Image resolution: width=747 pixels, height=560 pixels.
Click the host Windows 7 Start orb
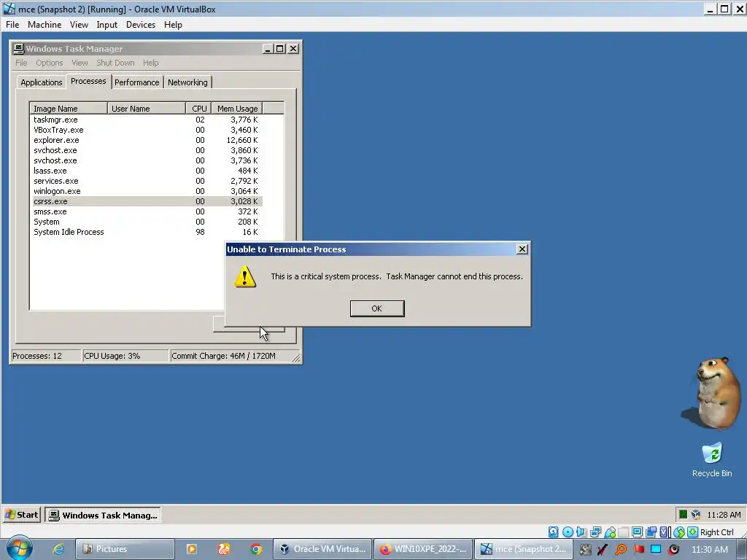[x=19, y=548]
